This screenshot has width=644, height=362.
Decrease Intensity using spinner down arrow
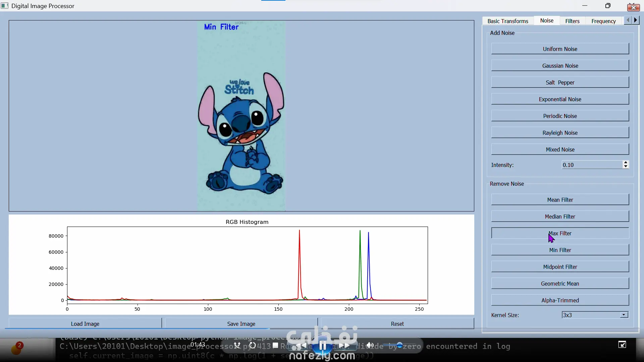(x=626, y=167)
